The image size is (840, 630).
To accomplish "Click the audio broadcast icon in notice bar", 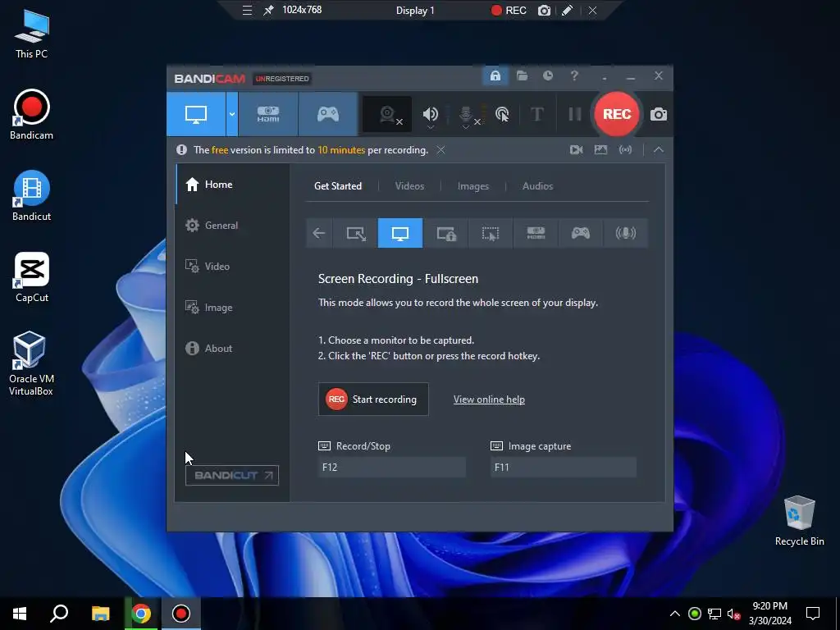I will tap(625, 150).
